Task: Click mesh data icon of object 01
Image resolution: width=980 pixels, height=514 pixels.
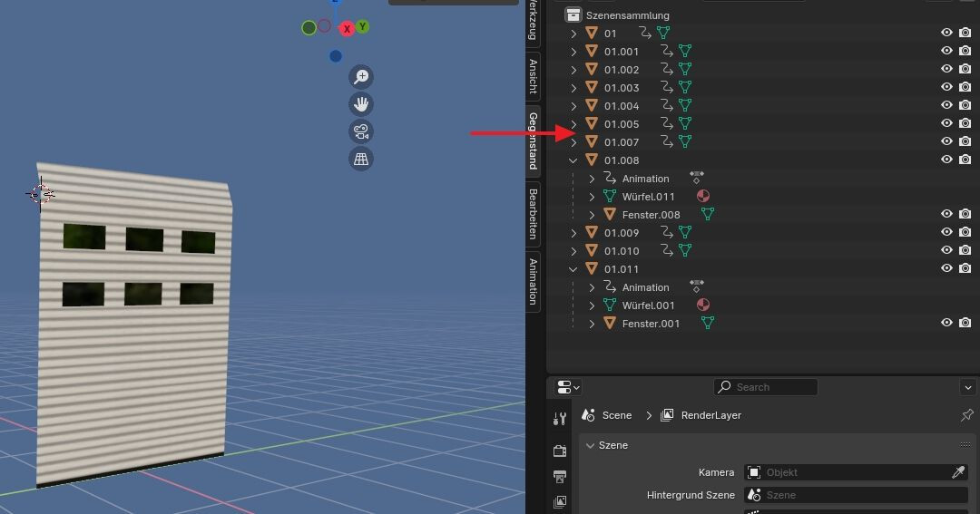Action: [x=663, y=33]
